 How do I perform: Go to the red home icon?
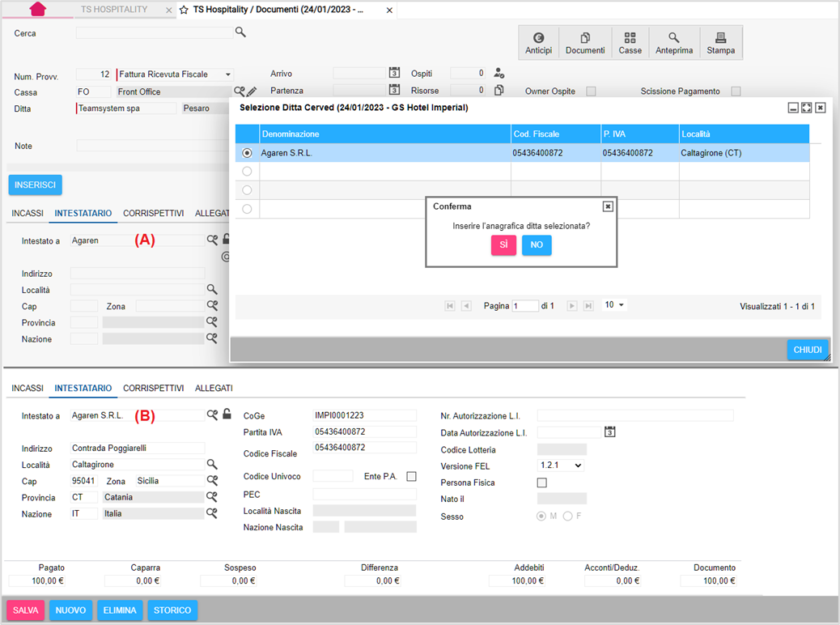coord(37,9)
